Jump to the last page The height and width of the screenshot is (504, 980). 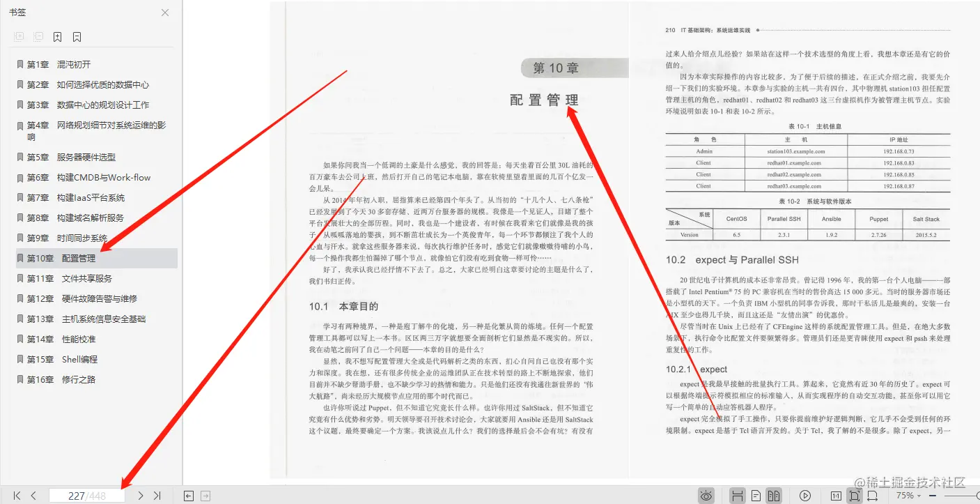[x=157, y=495]
